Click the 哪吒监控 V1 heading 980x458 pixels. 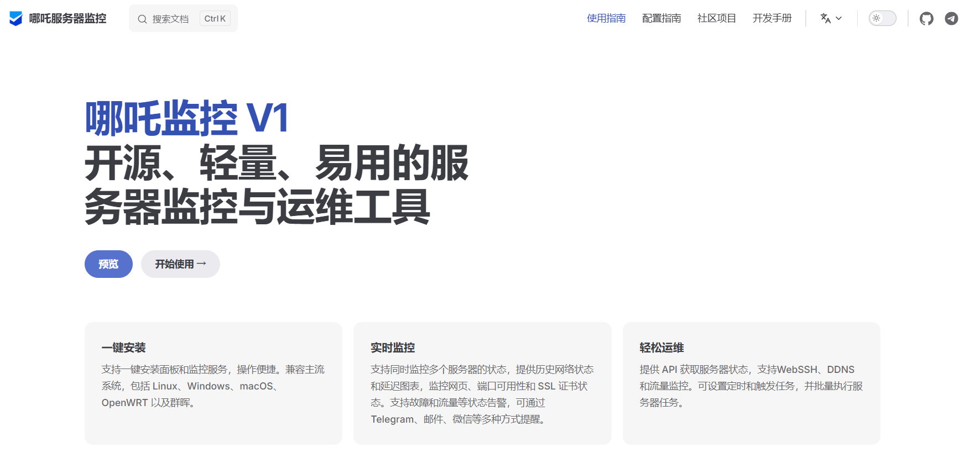pyautogui.click(x=187, y=118)
